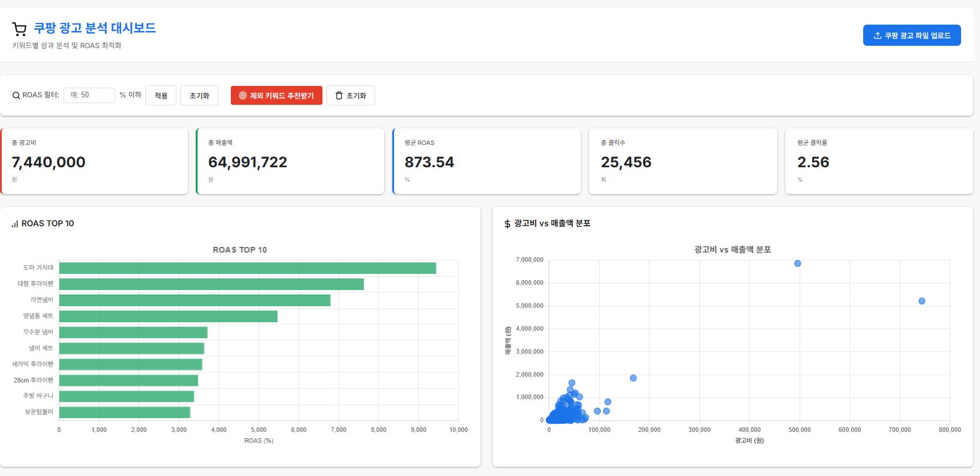Click the shopping cart logo icon
The image size is (980, 476).
pos(19,29)
